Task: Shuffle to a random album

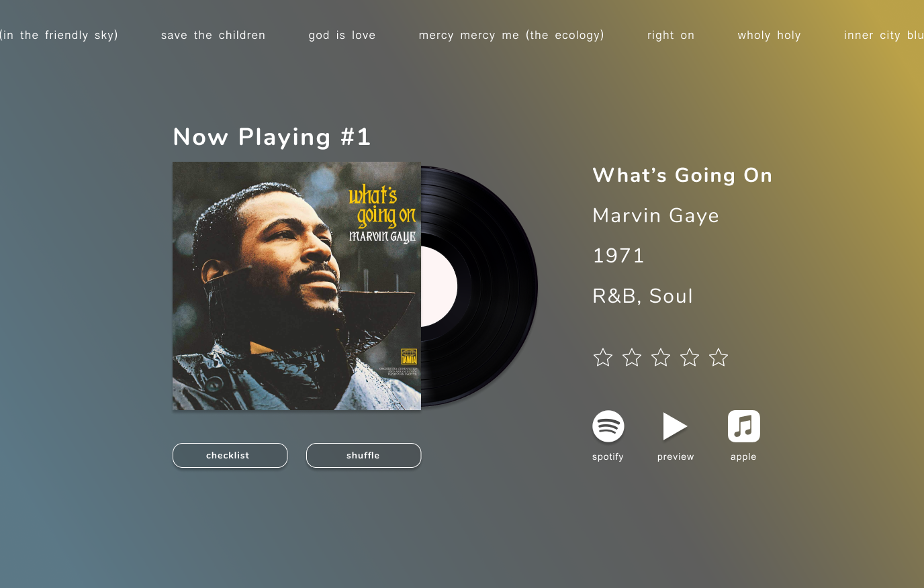Action: [x=363, y=455]
